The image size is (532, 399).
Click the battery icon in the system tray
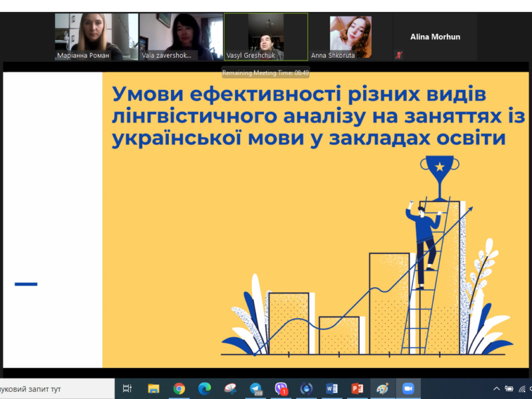click(509, 388)
